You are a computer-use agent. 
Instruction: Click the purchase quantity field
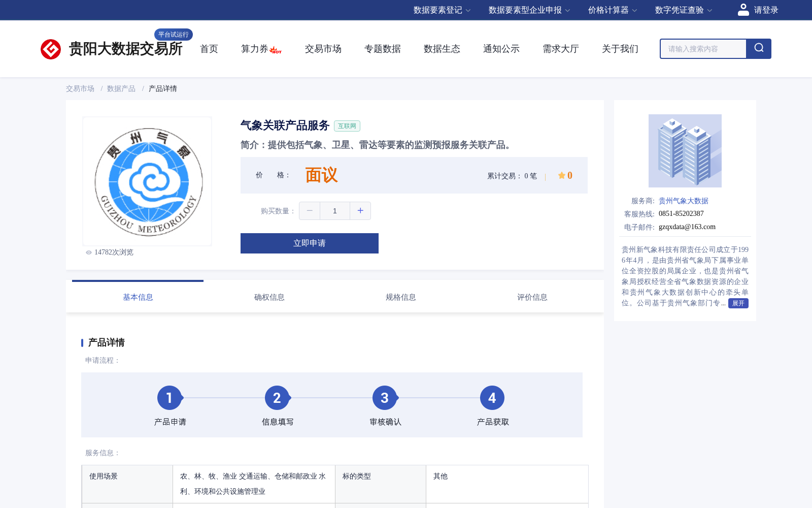[x=335, y=211]
